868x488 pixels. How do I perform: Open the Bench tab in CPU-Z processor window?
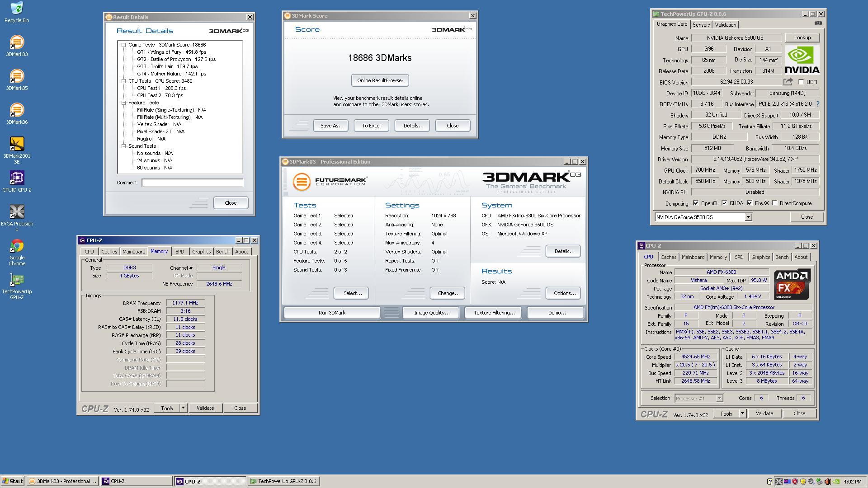pyautogui.click(x=782, y=257)
